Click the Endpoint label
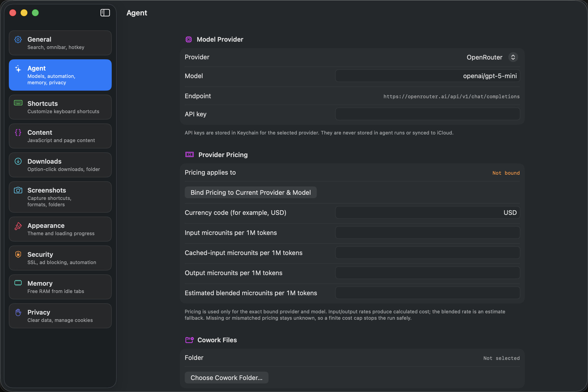 point(198,96)
